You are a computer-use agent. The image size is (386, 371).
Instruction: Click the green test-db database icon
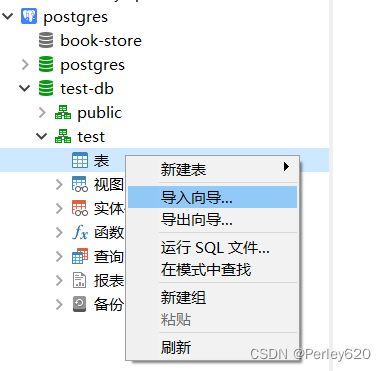[46, 88]
